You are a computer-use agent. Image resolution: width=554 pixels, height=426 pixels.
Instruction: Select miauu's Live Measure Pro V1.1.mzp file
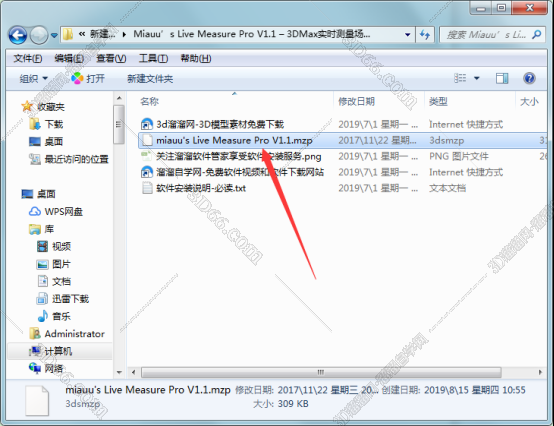pyautogui.click(x=234, y=141)
